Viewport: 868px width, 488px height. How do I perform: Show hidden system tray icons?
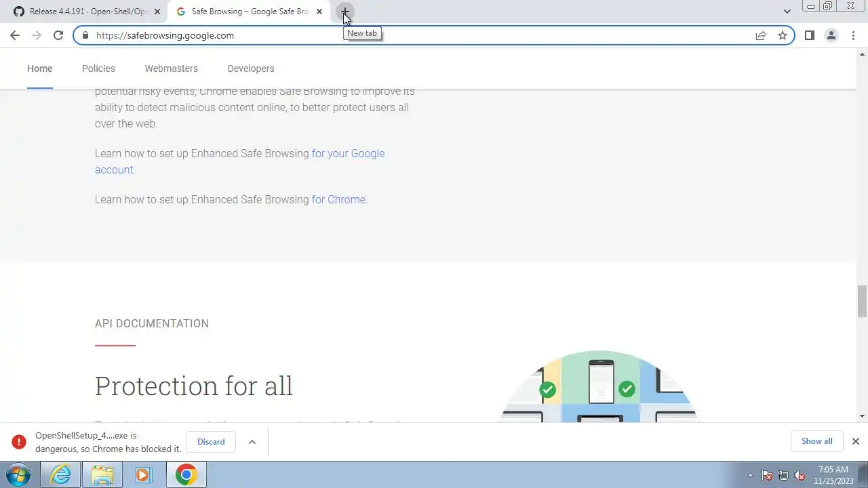pyautogui.click(x=750, y=475)
